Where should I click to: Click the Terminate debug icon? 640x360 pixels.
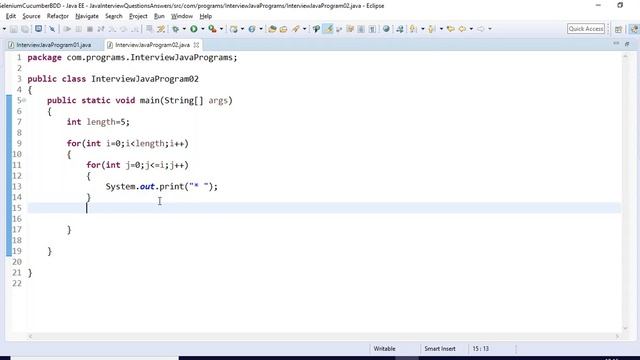click(x=90, y=29)
